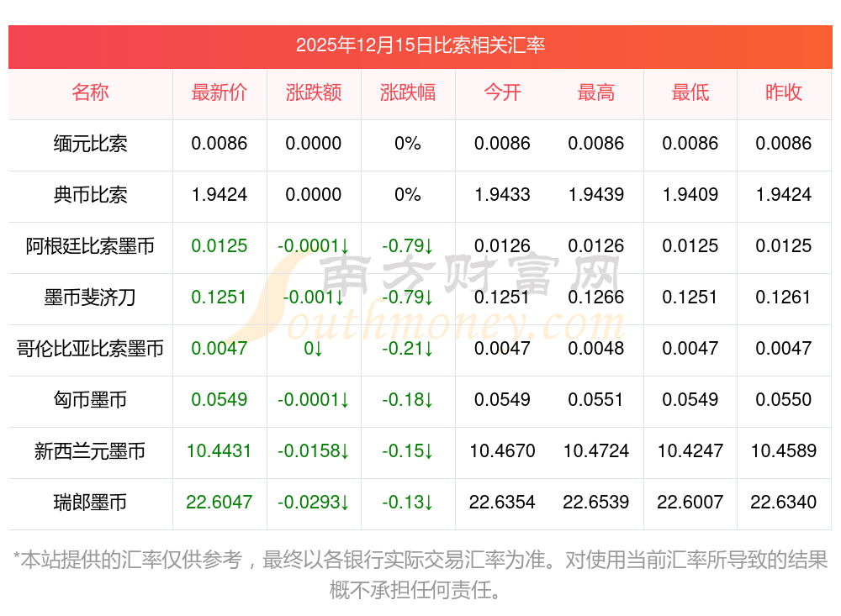Select the 名称 column header
The width and height of the screenshot is (841, 616).
90,92
